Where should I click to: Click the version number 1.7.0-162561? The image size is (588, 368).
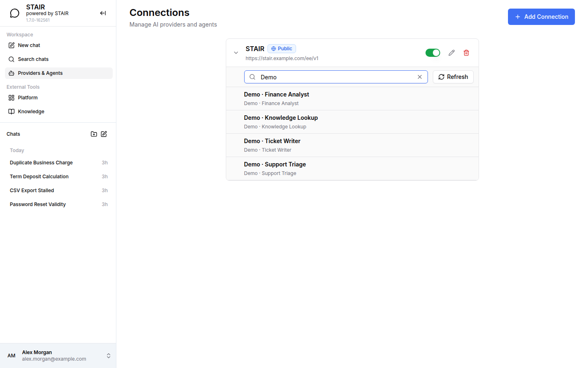[x=38, y=20]
